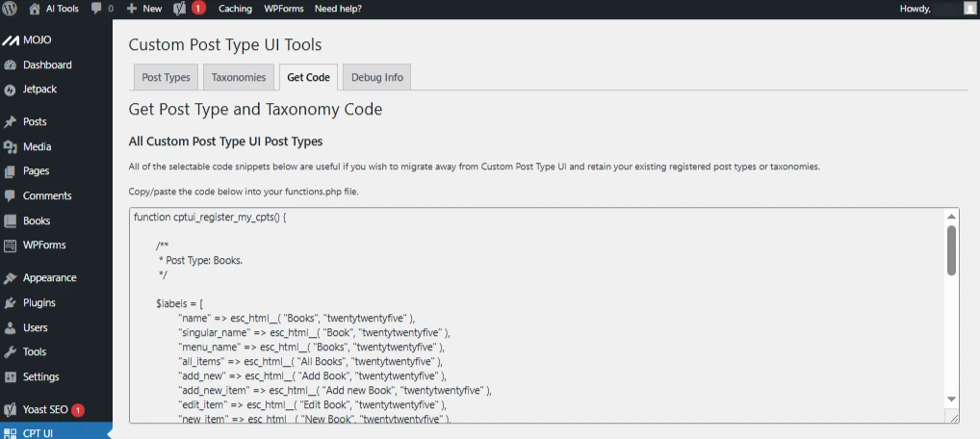Open the Caching menu in admin bar
Image resolution: width=980 pixels, height=439 pixels.
click(x=235, y=9)
